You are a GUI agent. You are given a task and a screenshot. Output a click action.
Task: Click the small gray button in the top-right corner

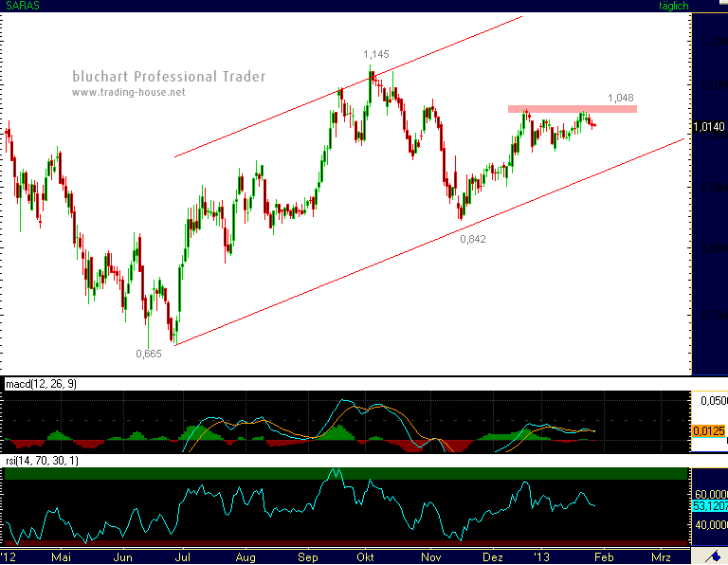point(722,2)
